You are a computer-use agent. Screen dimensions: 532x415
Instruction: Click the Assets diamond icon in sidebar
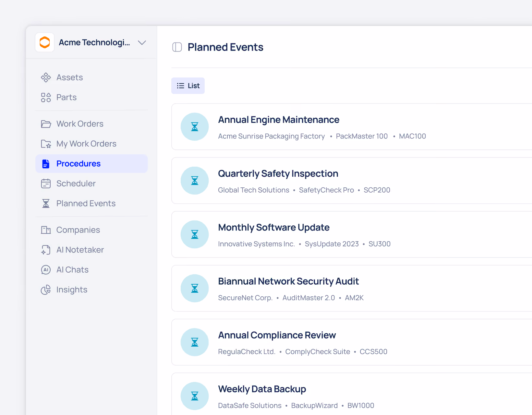tap(46, 77)
